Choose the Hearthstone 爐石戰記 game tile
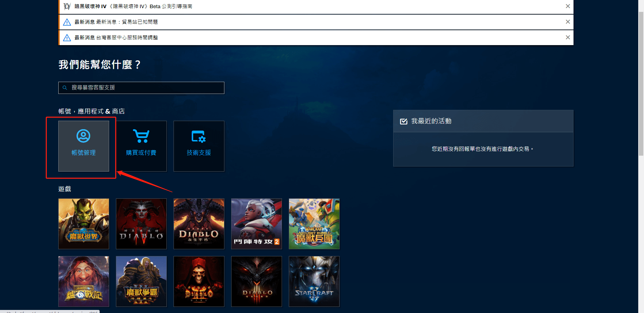 coord(84,281)
